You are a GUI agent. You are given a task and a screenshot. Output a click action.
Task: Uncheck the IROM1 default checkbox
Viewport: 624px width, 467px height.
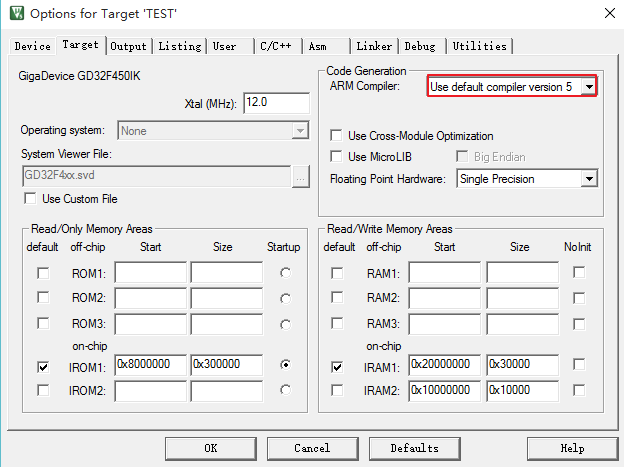click(x=43, y=367)
